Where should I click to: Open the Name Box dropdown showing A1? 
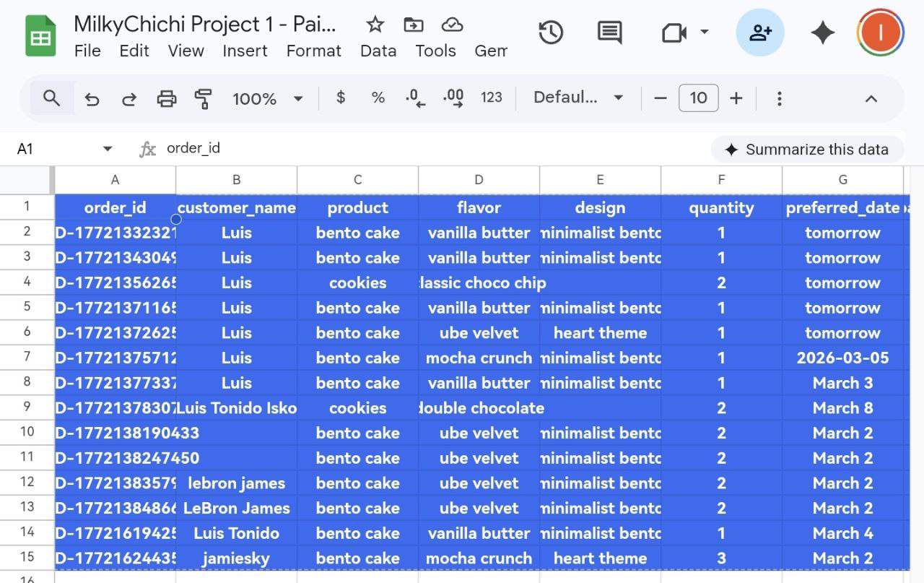(107, 148)
